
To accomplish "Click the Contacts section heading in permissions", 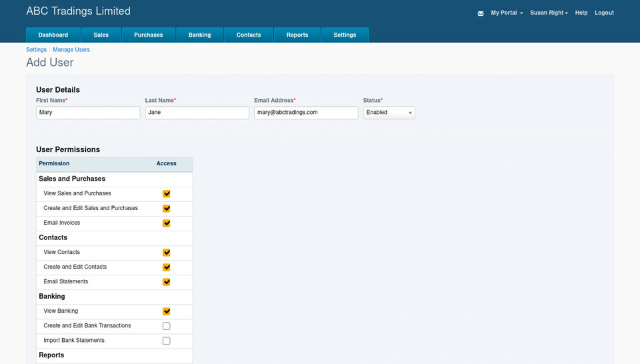I will click(x=53, y=237).
